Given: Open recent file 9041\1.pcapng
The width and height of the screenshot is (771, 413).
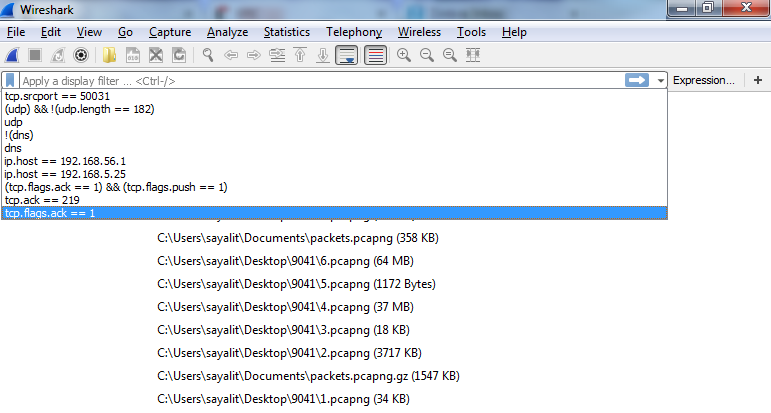Looking at the screenshot, I should 283,399.
